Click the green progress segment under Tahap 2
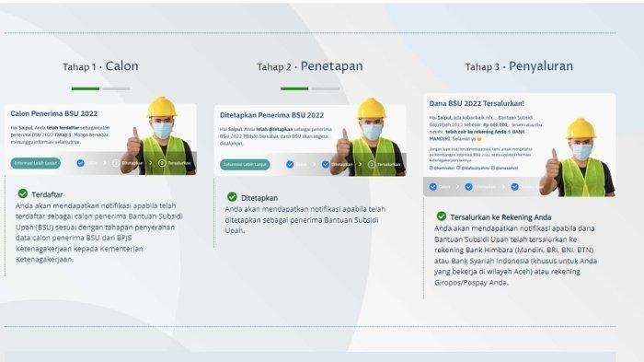Viewport: 644px width, 362px height. click(294, 88)
